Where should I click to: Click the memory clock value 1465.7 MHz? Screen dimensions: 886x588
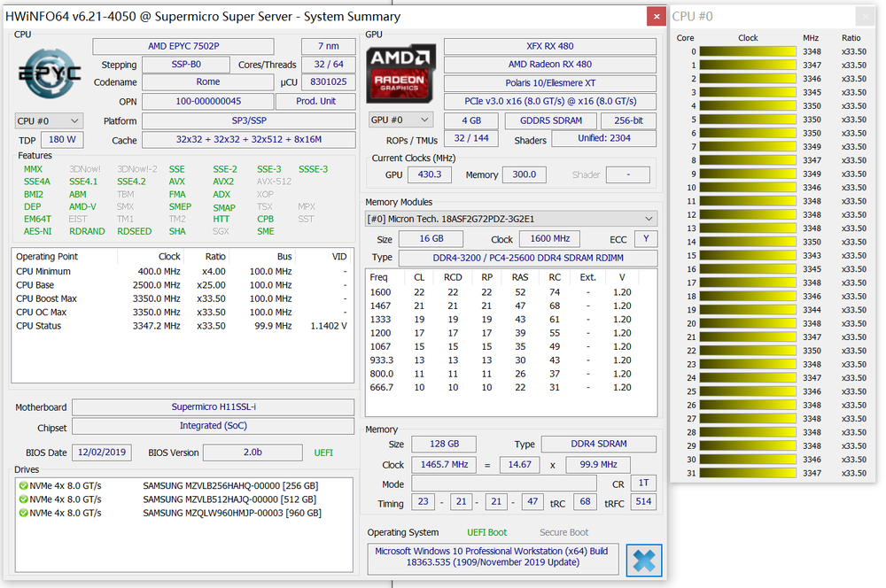pos(444,465)
